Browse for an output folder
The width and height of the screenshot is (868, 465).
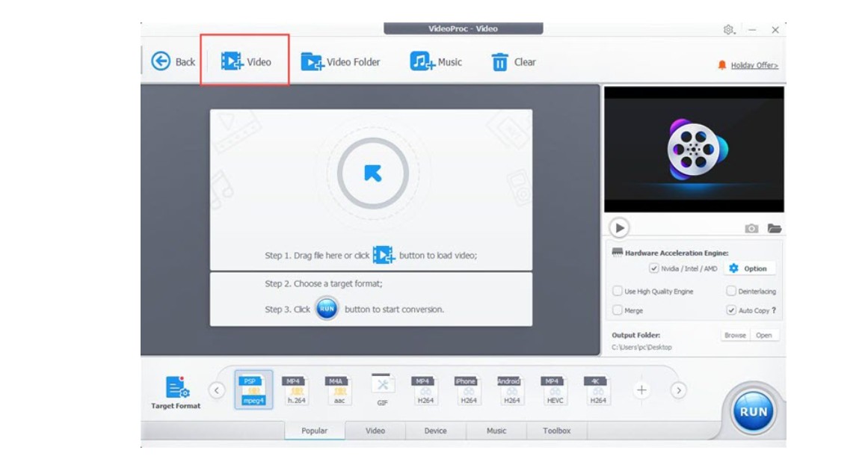[735, 335]
